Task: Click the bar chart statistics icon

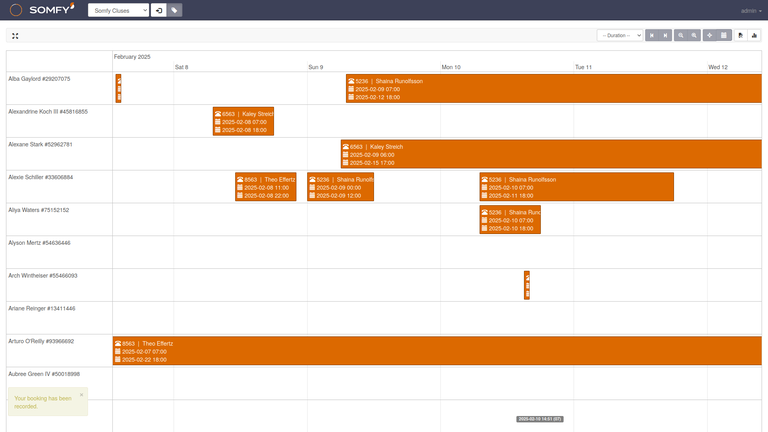Action: coord(754,35)
